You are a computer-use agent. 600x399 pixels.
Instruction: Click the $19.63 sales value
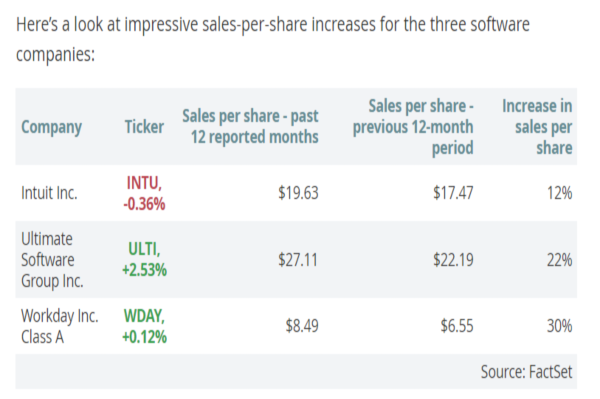tap(298, 193)
